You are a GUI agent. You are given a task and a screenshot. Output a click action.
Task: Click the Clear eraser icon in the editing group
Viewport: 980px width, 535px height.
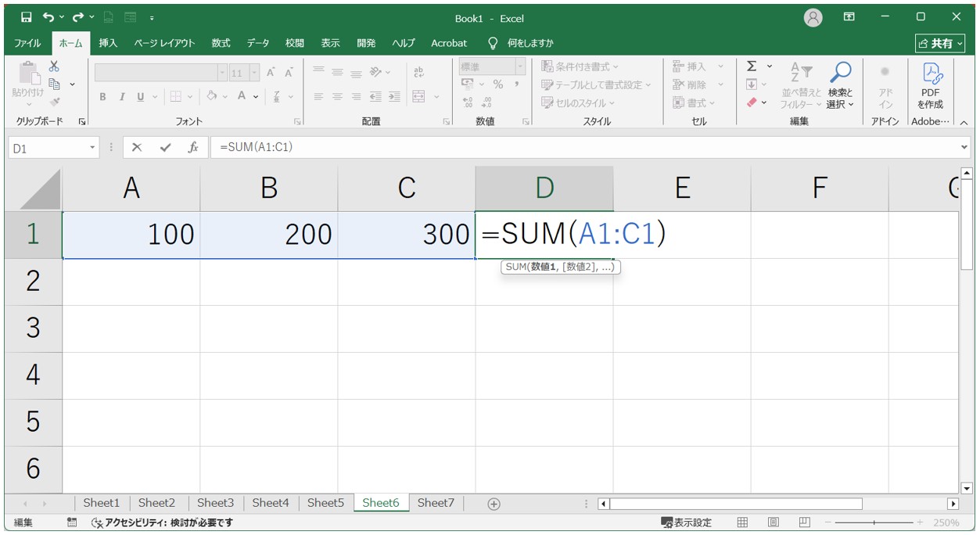pos(752,102)
